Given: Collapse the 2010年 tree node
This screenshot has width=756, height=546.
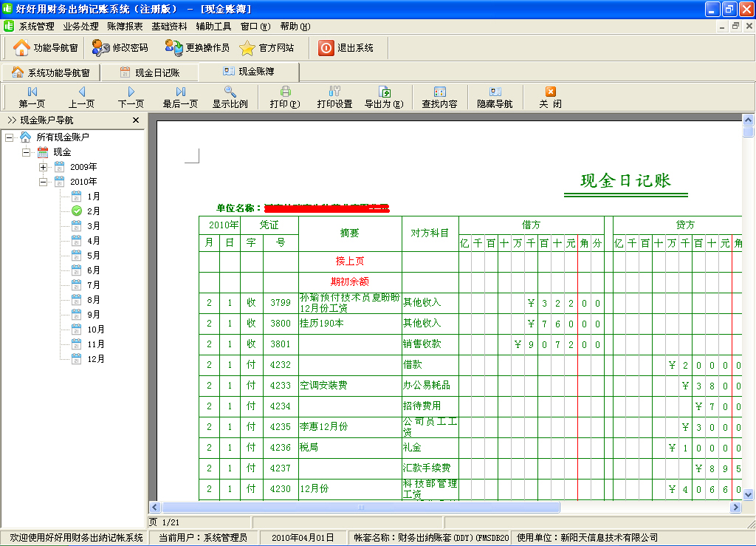Looking at the screenshot, I should pyautogui.click(x=43, y=182).
